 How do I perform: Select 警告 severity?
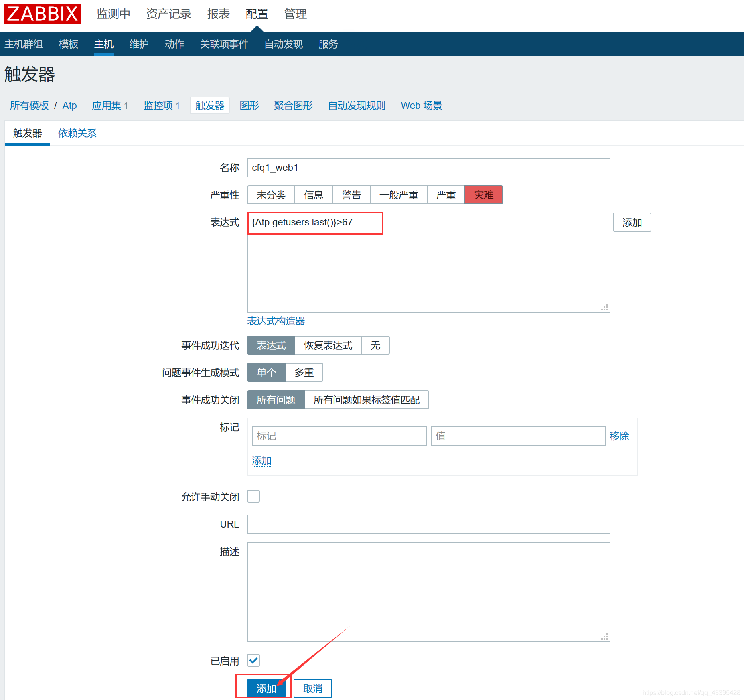[351, 195]
